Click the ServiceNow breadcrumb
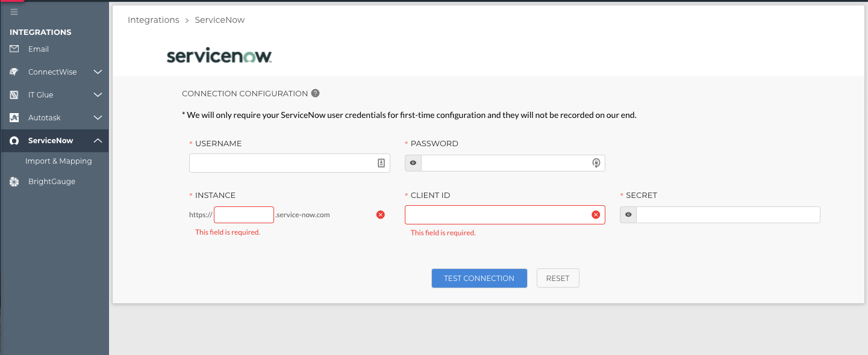The height and width of the screenshot is (355, 868). pos(220,20)
